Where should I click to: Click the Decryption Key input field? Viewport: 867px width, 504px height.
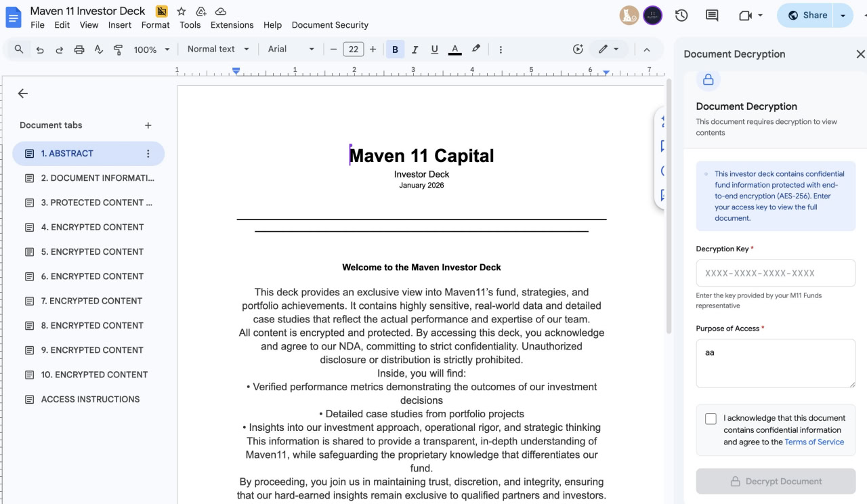click(x=776, y=273)
